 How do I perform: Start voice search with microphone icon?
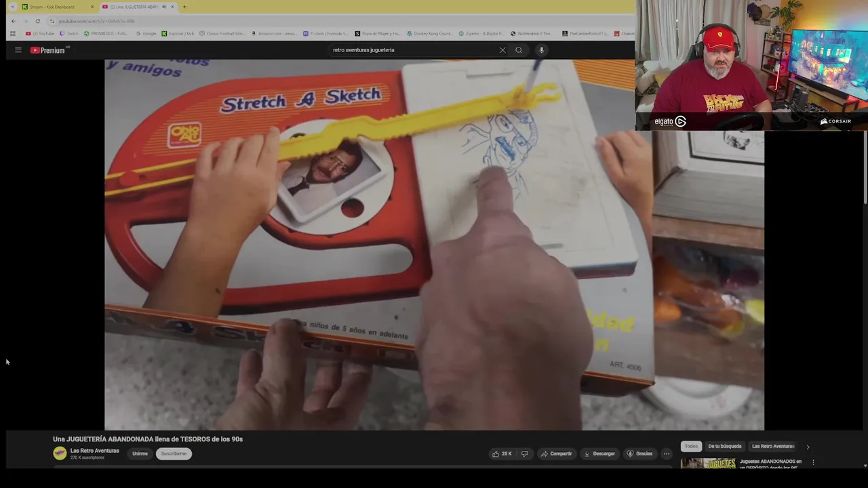[x=541, y=50]
